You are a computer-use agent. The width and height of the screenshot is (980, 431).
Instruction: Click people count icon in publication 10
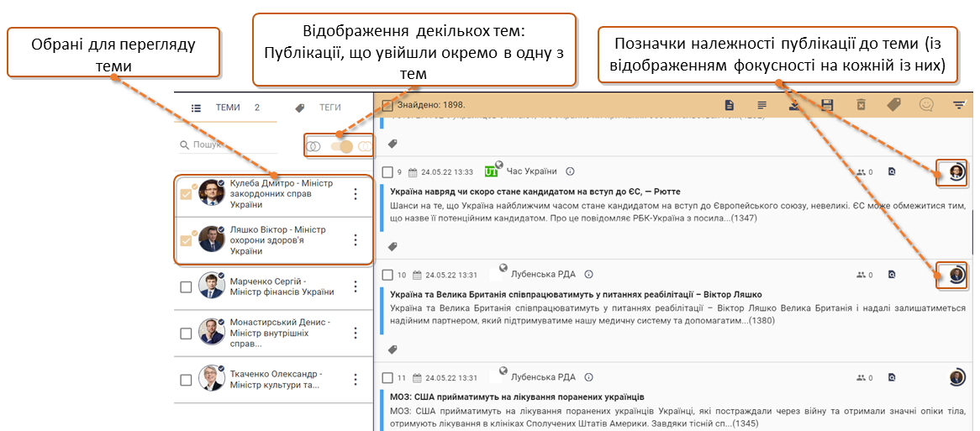pos(861,274)
